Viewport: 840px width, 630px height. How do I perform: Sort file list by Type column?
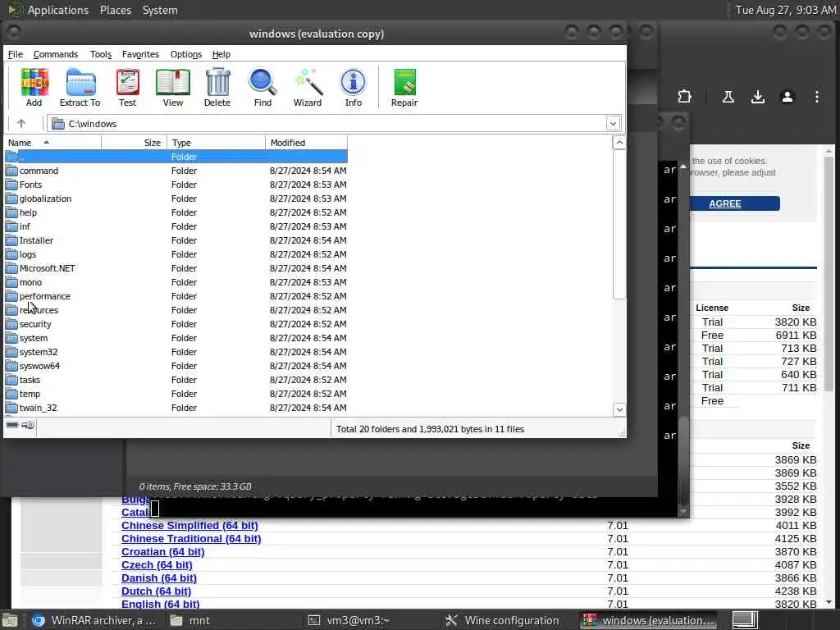[216, 143]
